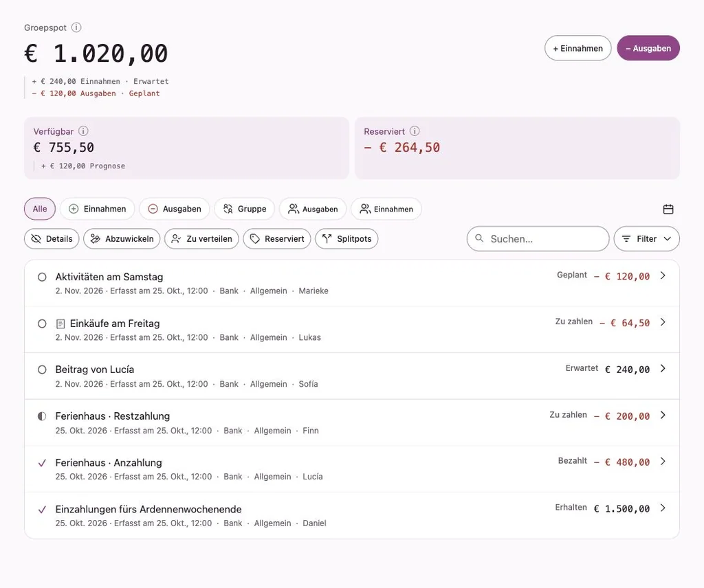Open the Aktivitäten am Samstag entry

pos(352,284)
